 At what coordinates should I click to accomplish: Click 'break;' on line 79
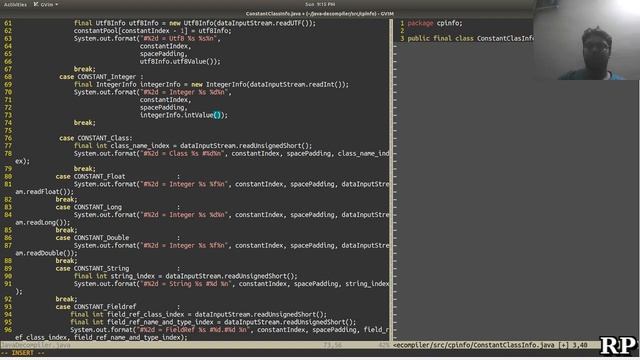click(84, 169)
